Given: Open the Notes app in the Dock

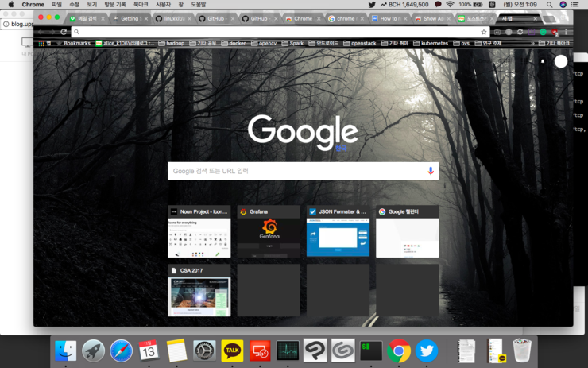Looking at the screenshot, I should click(x=176, y=351).
